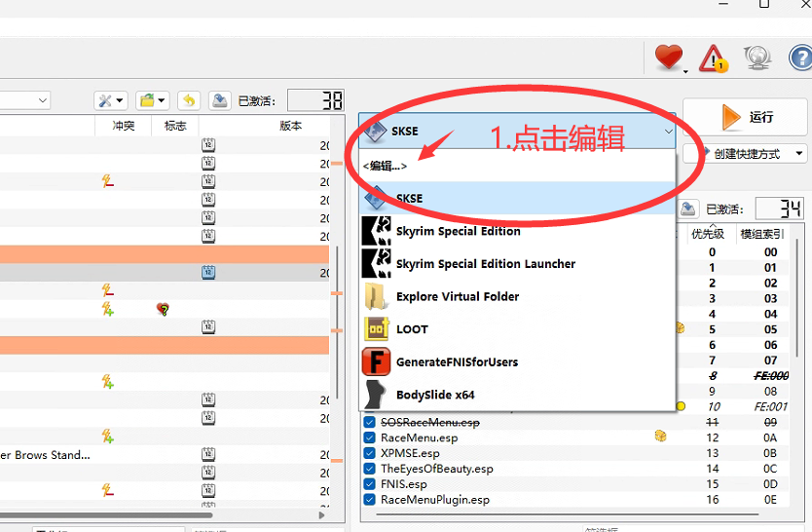The width and height of the screenshot is (812, 532).
Task: Click the LOOT crate icon in executable list
Action: point(377,329)
